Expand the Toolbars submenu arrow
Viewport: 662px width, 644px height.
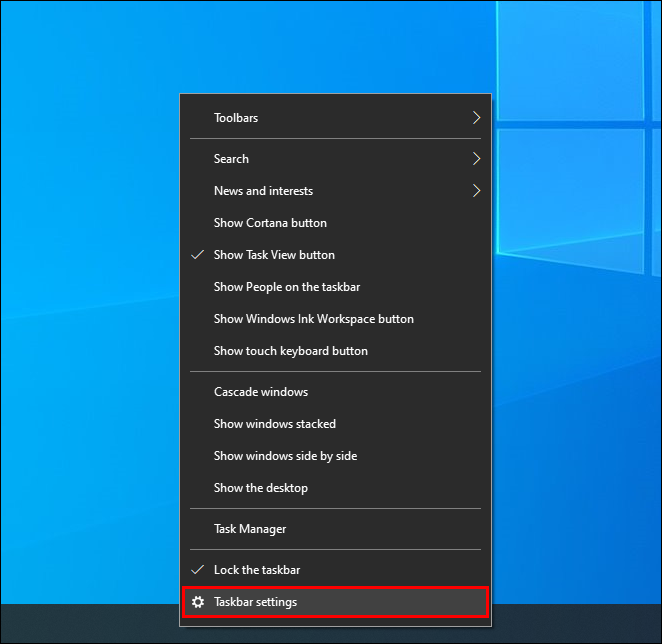pos(476,118)
